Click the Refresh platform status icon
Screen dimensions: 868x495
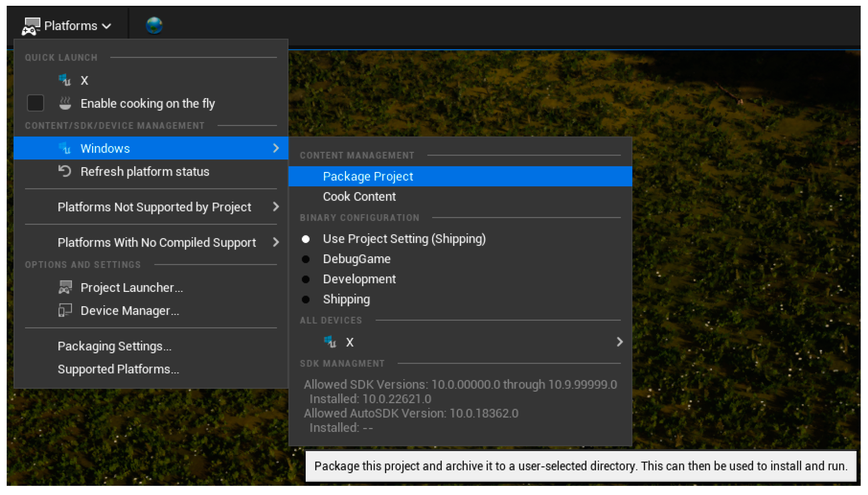(x=65, y=171)
